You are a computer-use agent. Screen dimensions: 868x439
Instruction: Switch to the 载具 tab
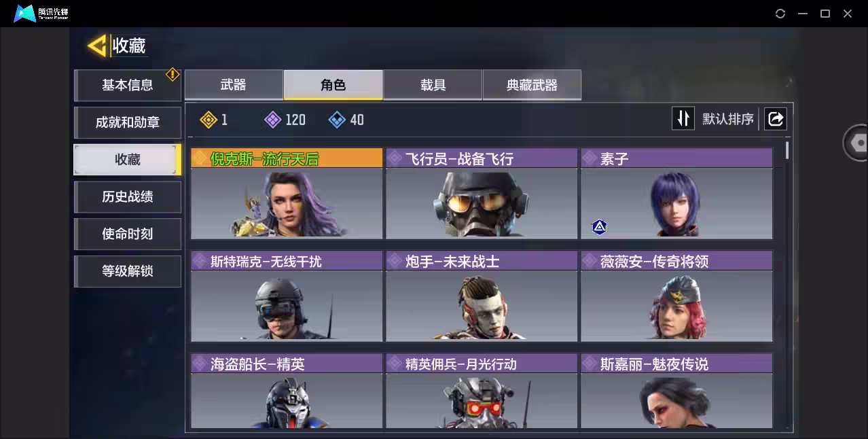(x=433, y=85)
